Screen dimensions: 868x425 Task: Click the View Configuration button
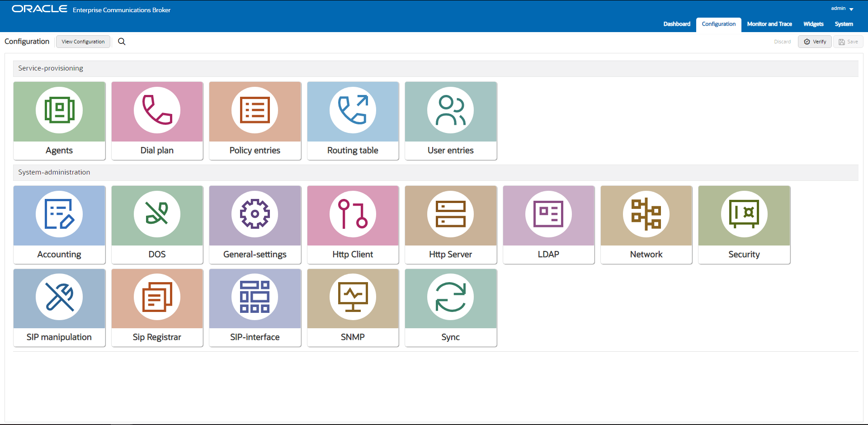pyautogui.click(x=83, y=42)
